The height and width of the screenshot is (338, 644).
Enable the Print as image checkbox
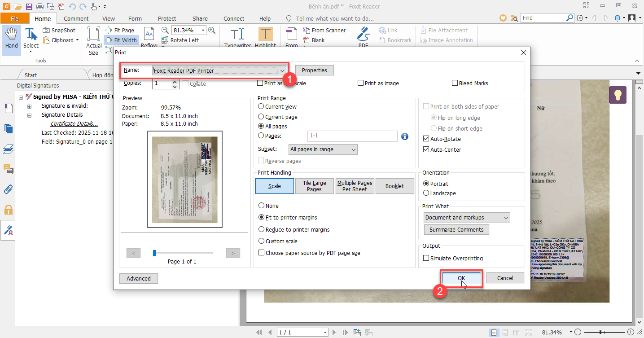click(360, 83)
